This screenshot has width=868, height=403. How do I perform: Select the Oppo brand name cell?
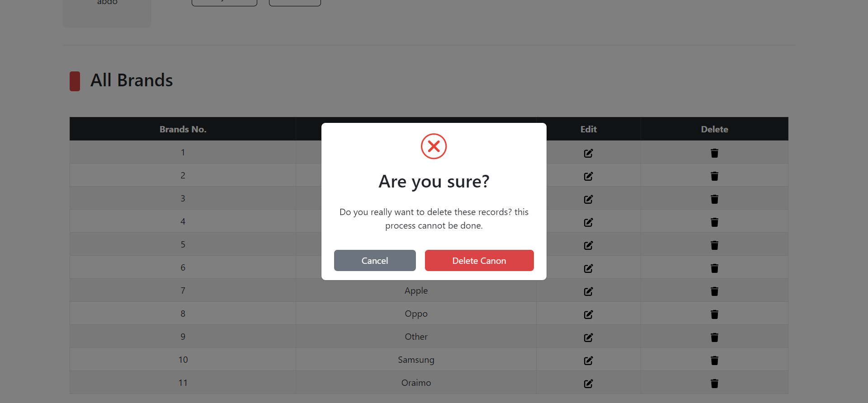point(416,314)
